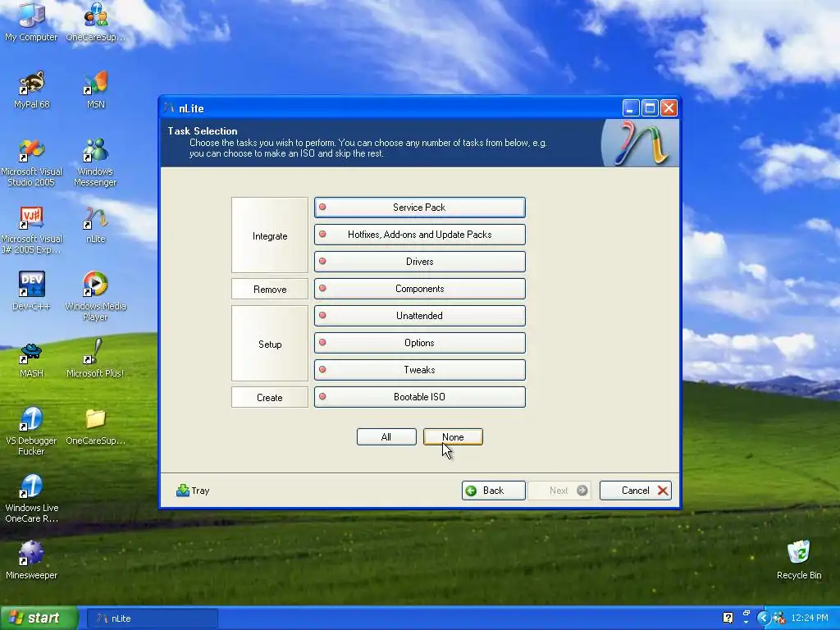
Task: Open Windows Media Player desktop icon
Action: (95, 295)
